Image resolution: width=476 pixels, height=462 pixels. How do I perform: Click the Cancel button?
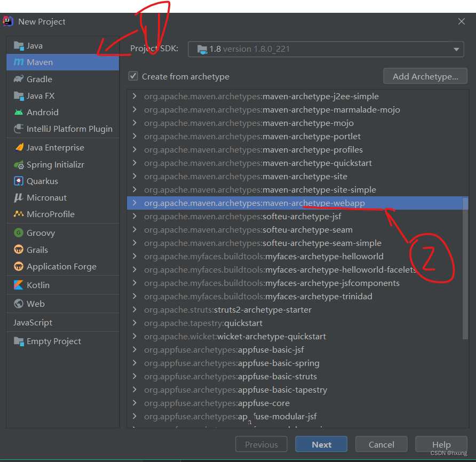pos(382,444)
